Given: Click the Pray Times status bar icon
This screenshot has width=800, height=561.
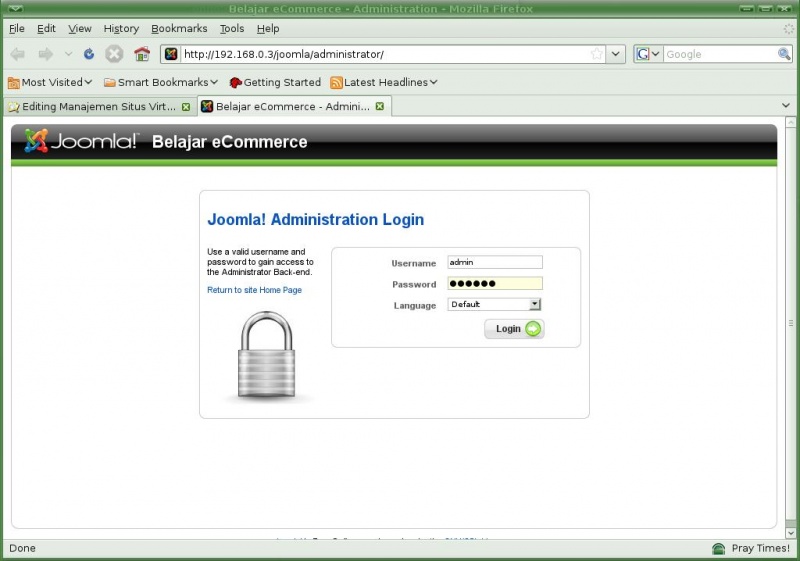Looking at the screenshot, I should click(x=718, y=549).
